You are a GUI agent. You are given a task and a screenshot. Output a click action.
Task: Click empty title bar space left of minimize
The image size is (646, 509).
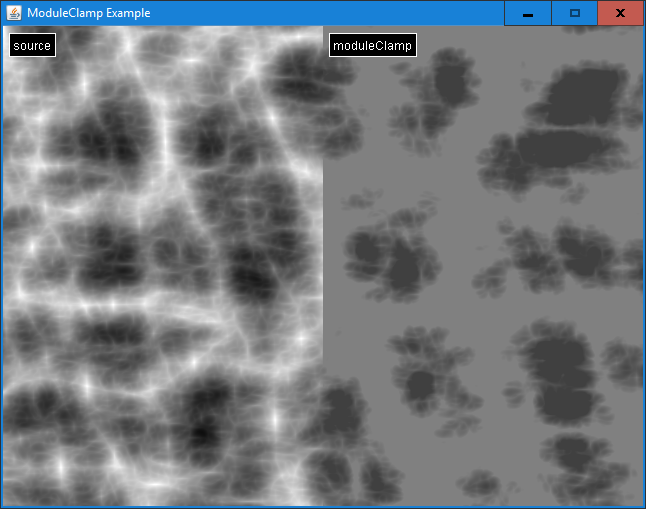330,13
